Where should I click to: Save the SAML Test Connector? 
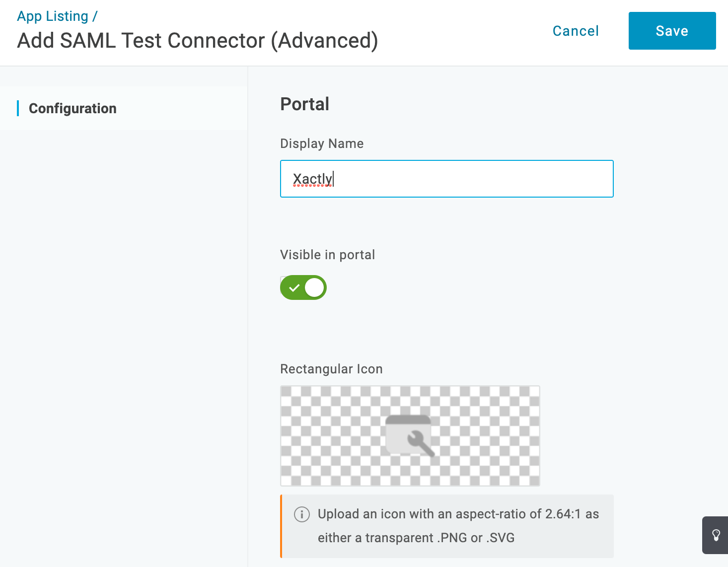(672, 30)
